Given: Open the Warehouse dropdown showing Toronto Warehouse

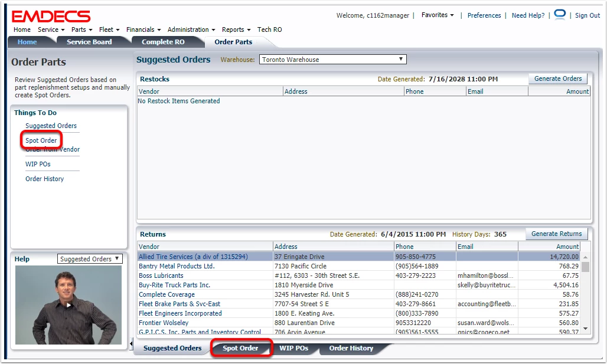Looking at the screenshot, I should tap(333, 59).
